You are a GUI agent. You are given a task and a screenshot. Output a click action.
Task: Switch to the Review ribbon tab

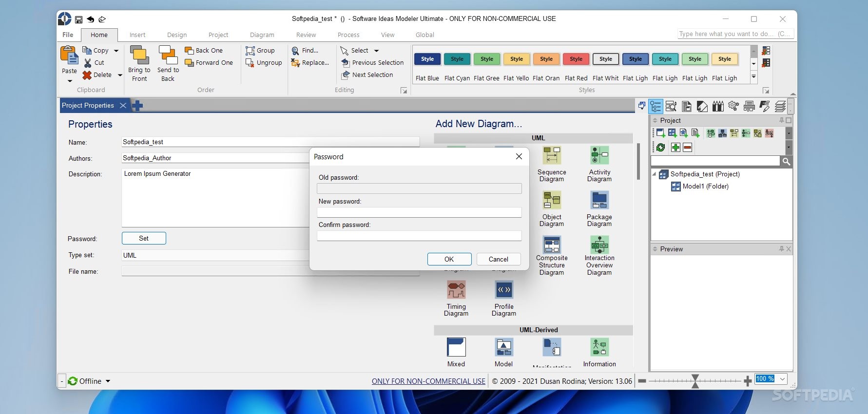click(306, 35)
